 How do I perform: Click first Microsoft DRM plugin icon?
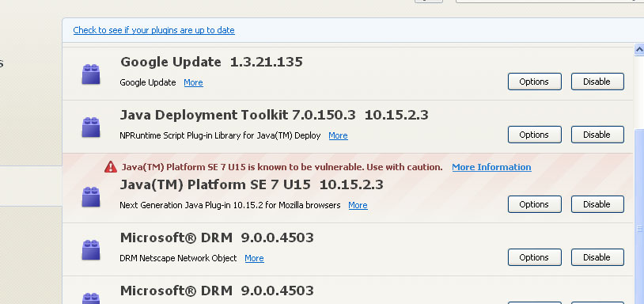tap(91, 250)
